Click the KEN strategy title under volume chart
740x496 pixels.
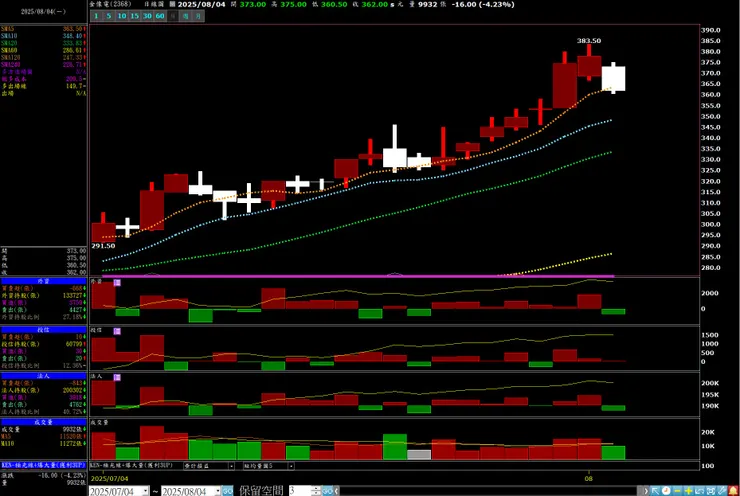(131, 465)
